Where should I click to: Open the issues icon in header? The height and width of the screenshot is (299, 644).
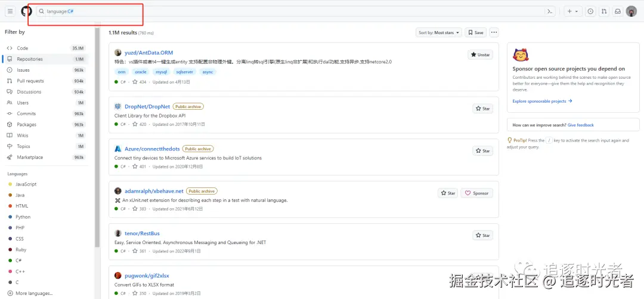tap(590, 11)
